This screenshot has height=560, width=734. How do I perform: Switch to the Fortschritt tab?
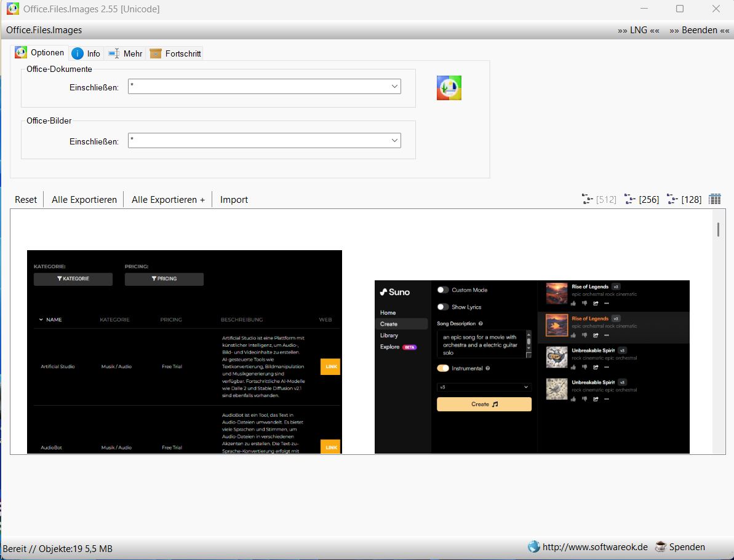pyautogui.click(x=175, y=54)
